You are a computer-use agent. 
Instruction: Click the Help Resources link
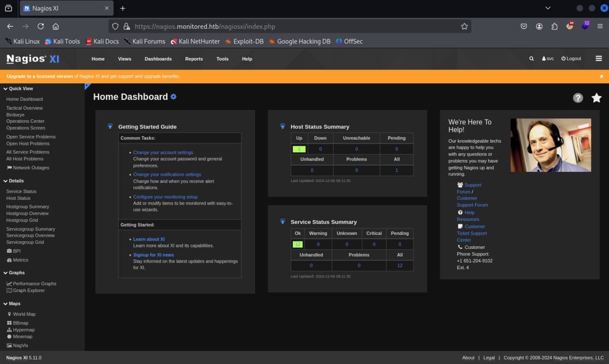[x=467, y=216]
